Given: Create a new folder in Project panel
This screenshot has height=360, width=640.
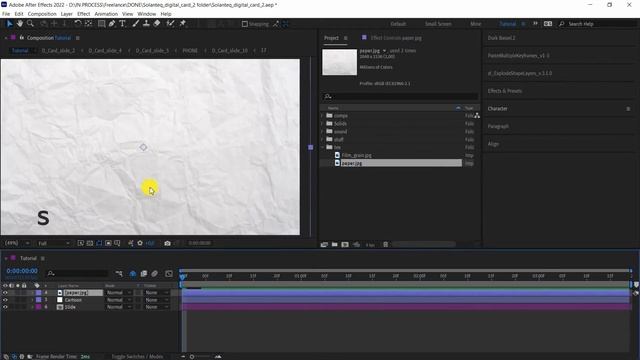Looking at the screenshot, I should pyautogui.click(x=335, y=244).
